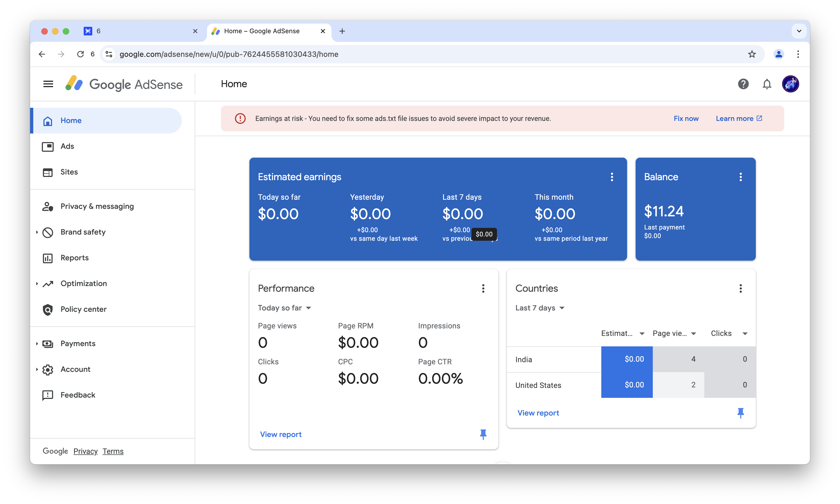Image resolution: width=840 pixels, height=504 pixels.
Task: View site information icon in address bar
Action: click(x=109, y=54)
